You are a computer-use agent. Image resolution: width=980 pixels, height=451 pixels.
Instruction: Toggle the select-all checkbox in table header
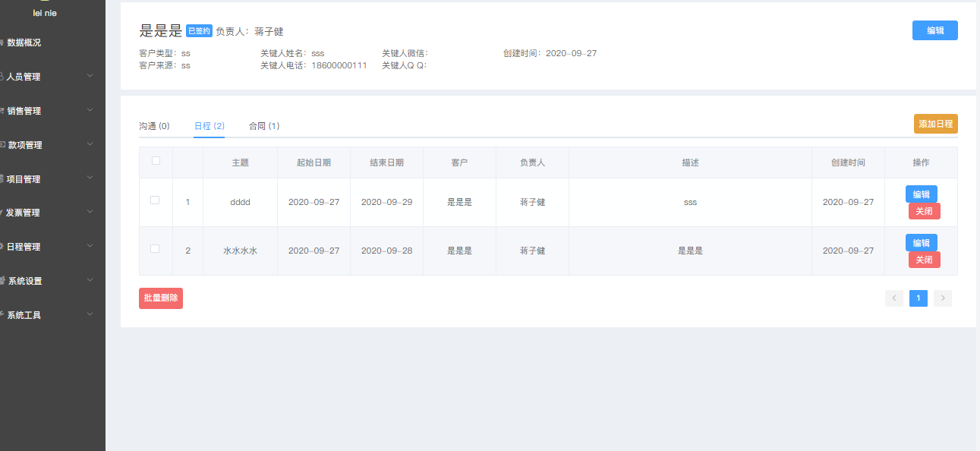point(156,161)
